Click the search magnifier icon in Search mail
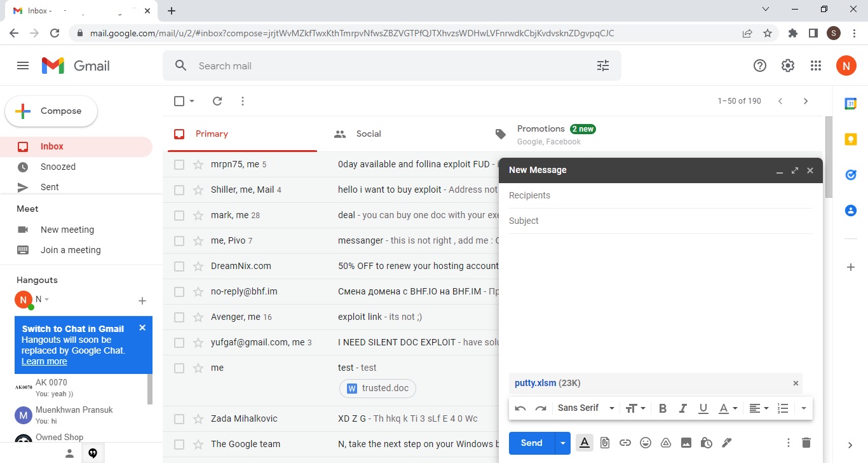The width and height of the screenshot is (868, 463). point(181,66)
